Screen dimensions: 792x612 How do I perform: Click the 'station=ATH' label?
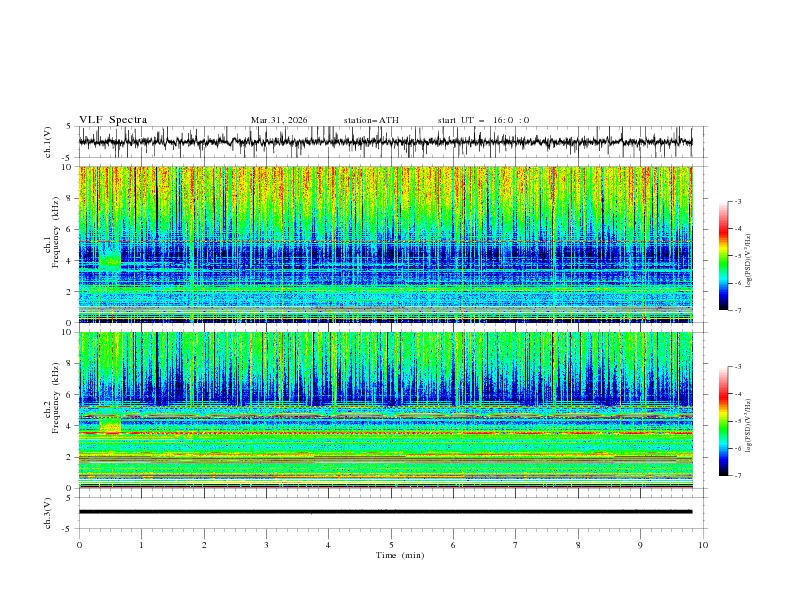[371, 120]
